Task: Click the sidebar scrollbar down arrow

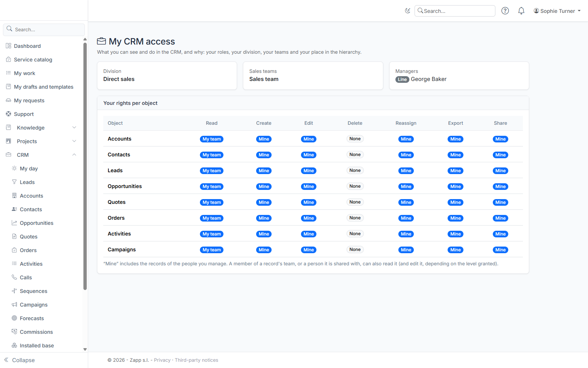Action: click(x=85, y=350)
